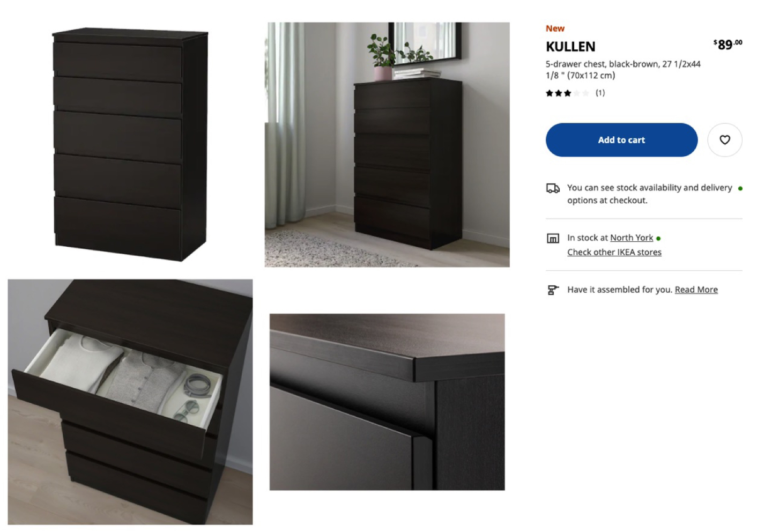This screenshot has width=772, height=532.
Task: Click the heart favorite icon
Action: 724,140
